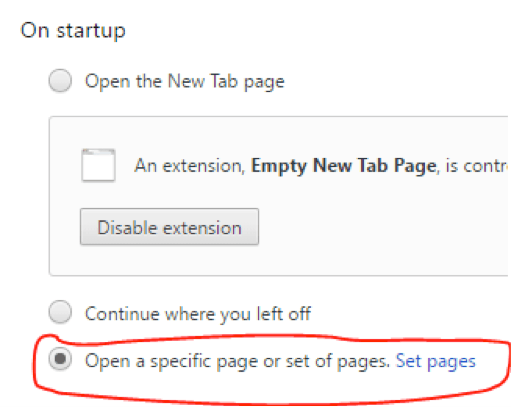This screenshot has height=407, width=511.
Task: Click the Continue where you left off label
Action: (x=198, y=314)
